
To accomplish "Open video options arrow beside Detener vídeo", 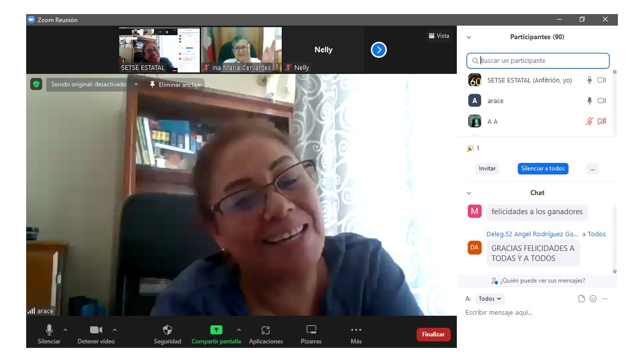I will coord(115,330).
